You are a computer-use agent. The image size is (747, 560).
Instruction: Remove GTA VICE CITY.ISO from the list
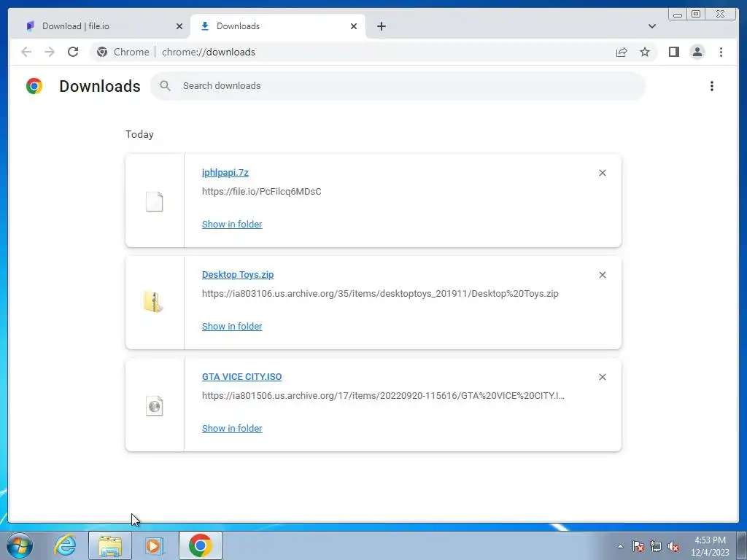pyautogui.click(x=602, y=377)
